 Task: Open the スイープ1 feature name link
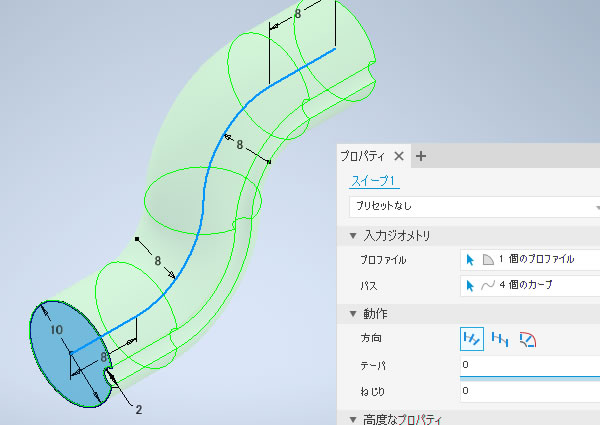coord(373,181)
